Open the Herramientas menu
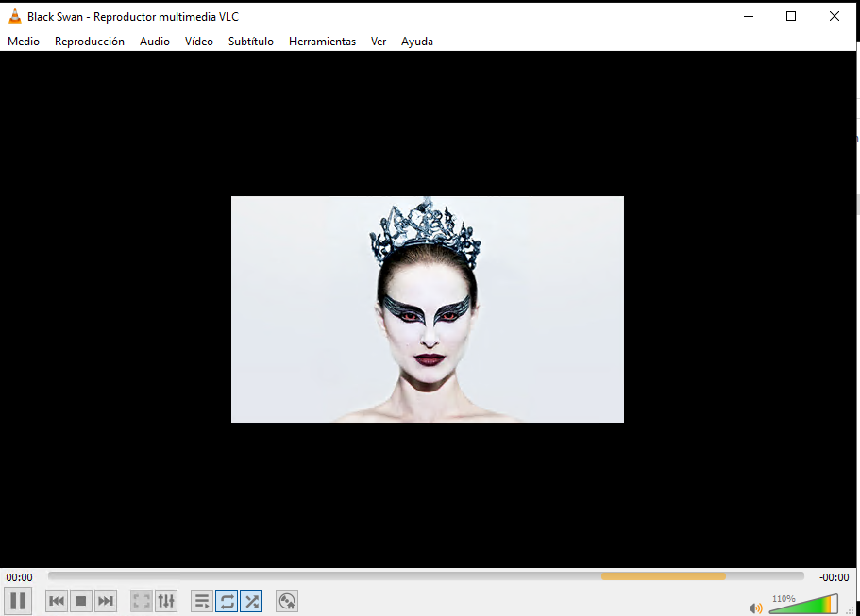This screenshot has width=860, height=616. [322, 42]
